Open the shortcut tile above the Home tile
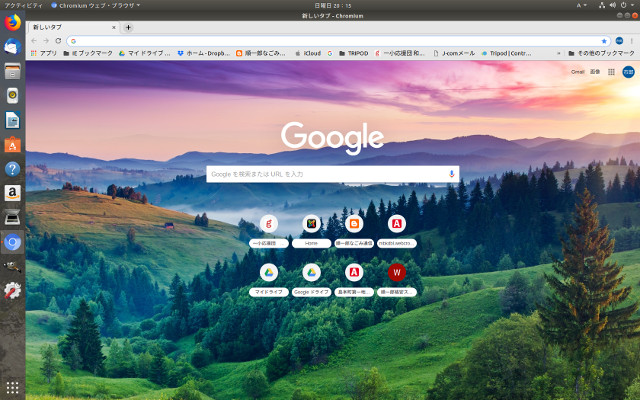The image size is (640, 400). (x=311, y=224)
